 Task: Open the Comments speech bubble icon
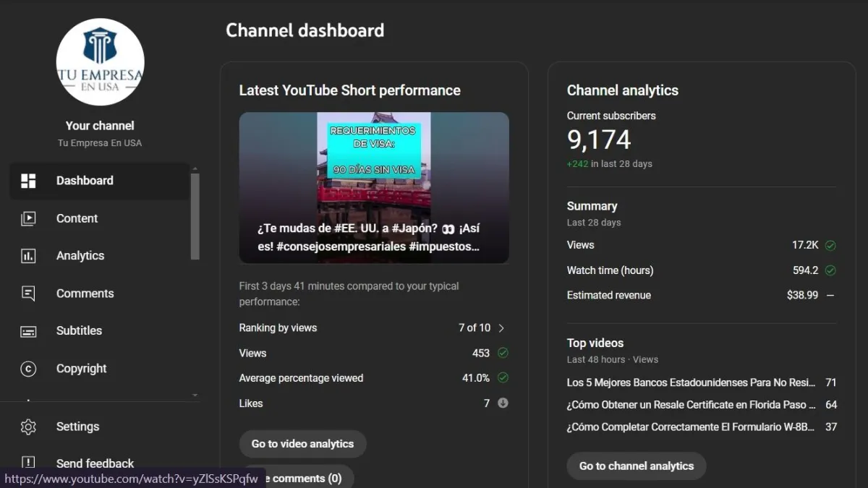point(28,294)
